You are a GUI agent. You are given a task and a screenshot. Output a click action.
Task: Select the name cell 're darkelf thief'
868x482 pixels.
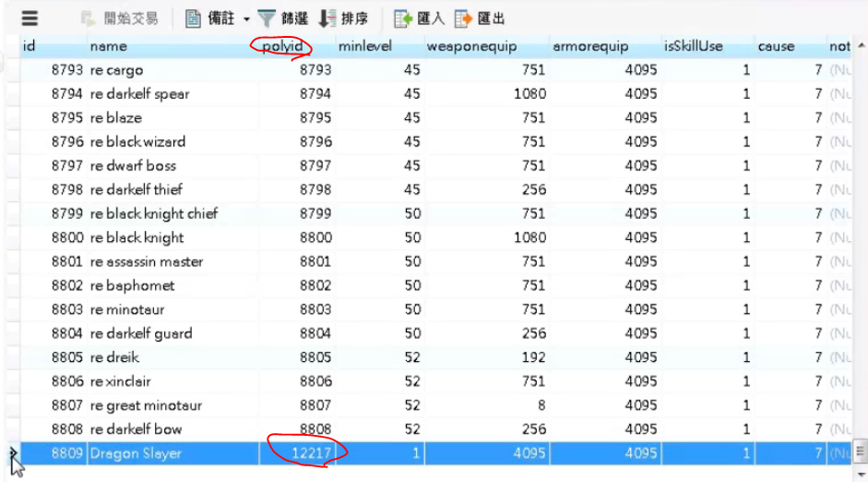click(172, 189)
